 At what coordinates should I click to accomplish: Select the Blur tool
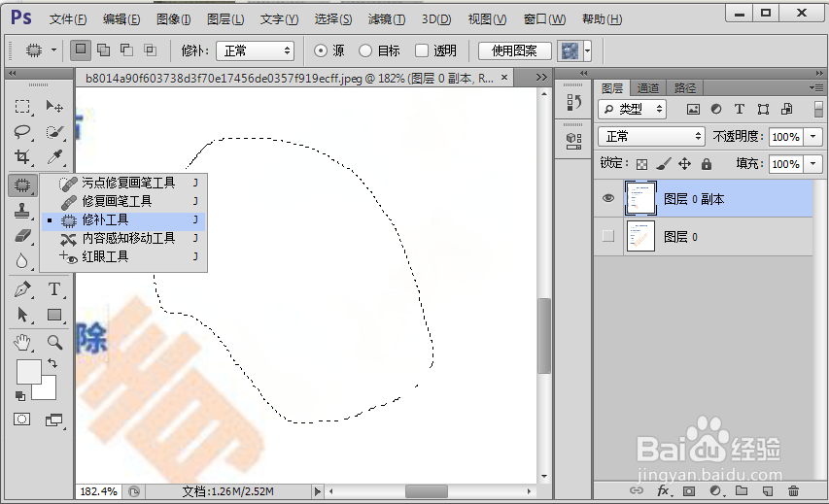click(x=22, y=261)
